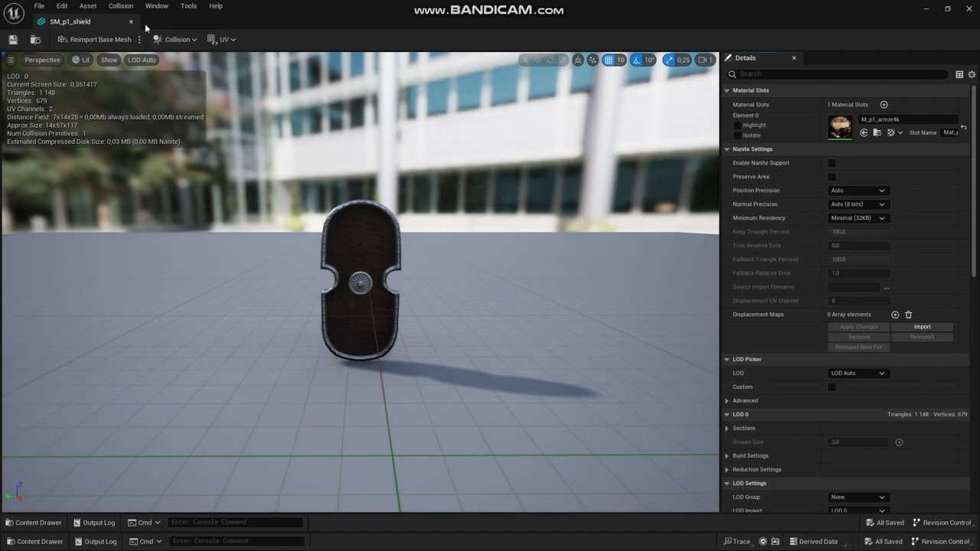Screen dimensions: 980x551
Task: Open the LOD picker dropdown set to LOD Auto
Action: click(858, 373)
